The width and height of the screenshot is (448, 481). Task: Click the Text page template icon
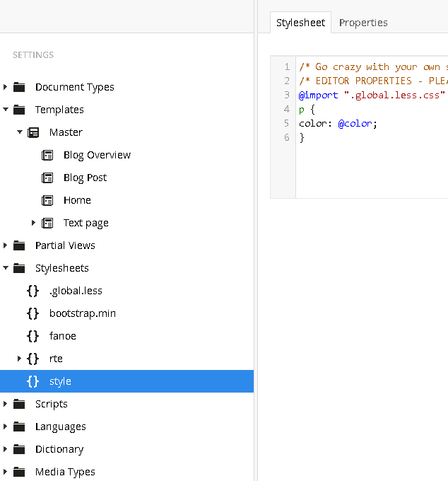(x=47, y=223)
